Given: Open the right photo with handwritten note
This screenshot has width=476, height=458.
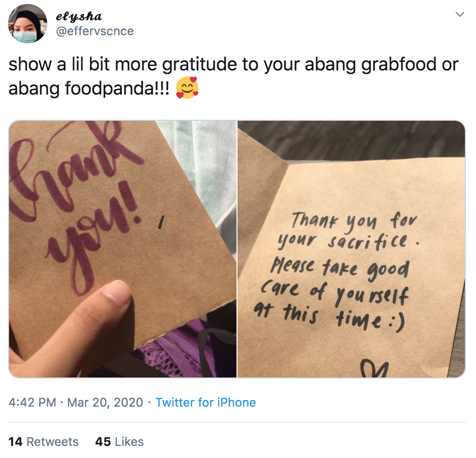Looking at the screenshot, I should [351, 249].
